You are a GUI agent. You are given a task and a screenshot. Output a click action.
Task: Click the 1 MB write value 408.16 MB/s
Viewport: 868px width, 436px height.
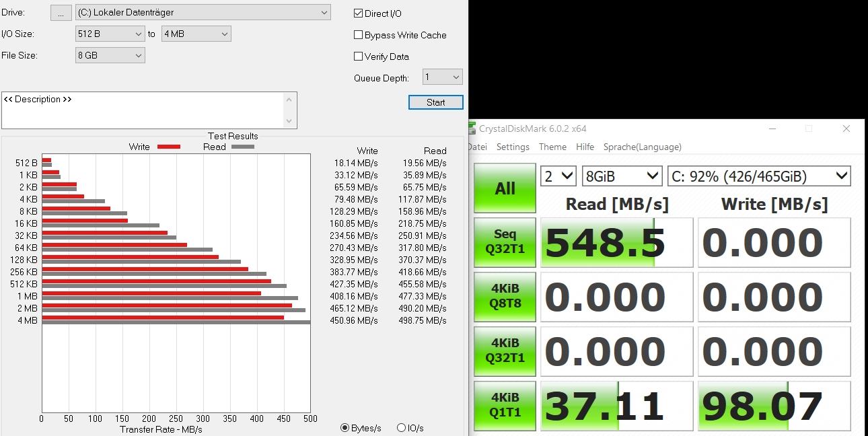(x=354, y=296)
